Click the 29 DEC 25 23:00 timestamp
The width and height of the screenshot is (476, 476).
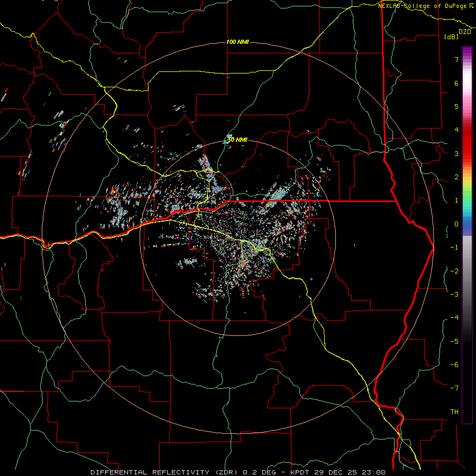351,472
